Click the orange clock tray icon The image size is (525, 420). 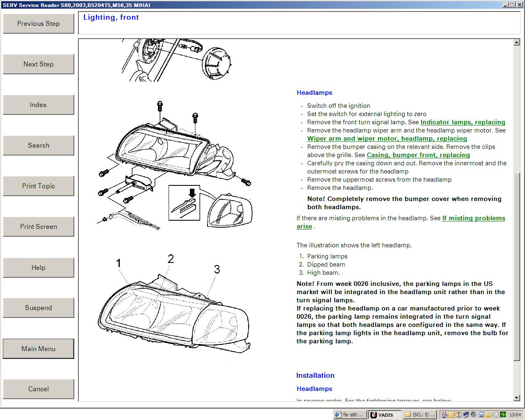[x=452, y=415]
